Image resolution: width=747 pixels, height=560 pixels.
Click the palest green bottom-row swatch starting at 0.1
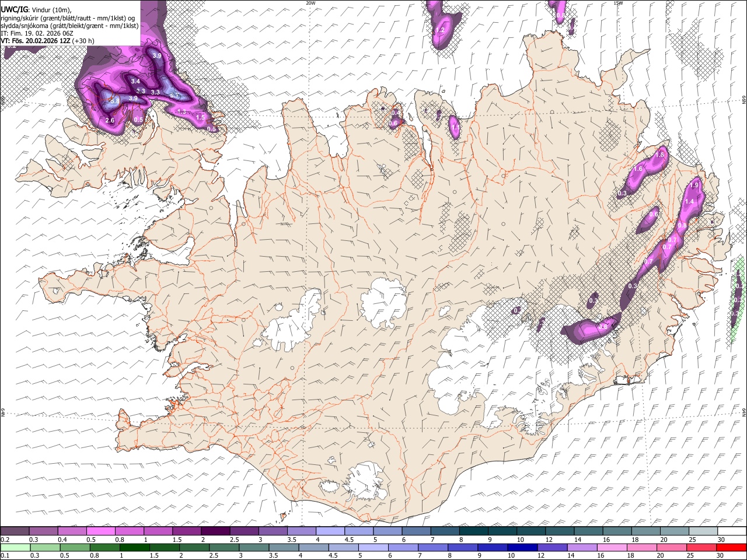pos(15,547)
